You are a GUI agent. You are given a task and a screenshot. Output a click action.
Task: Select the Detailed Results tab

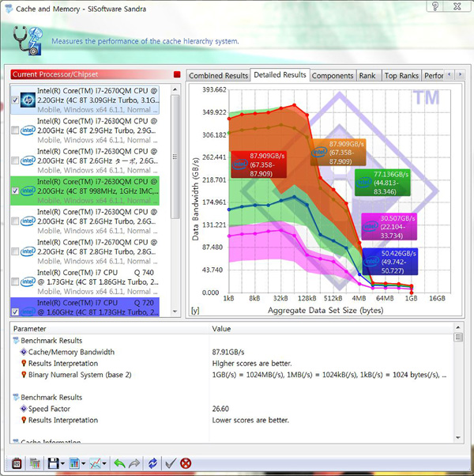click(280, 74)
